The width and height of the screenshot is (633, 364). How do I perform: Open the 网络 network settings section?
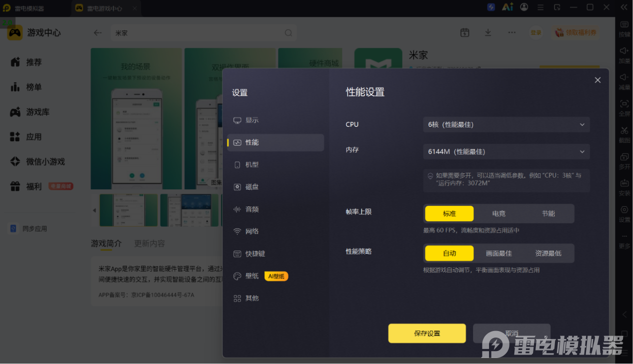coord(275,231)
